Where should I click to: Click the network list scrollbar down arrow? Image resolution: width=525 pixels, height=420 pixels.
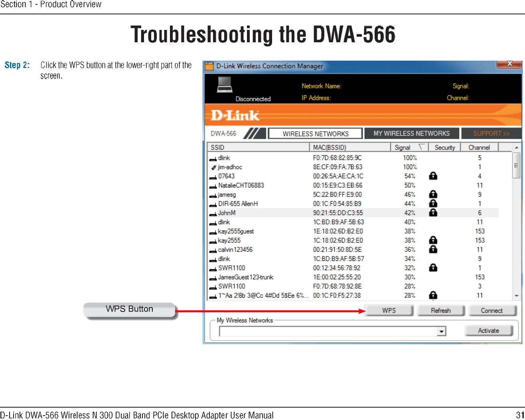517,296
